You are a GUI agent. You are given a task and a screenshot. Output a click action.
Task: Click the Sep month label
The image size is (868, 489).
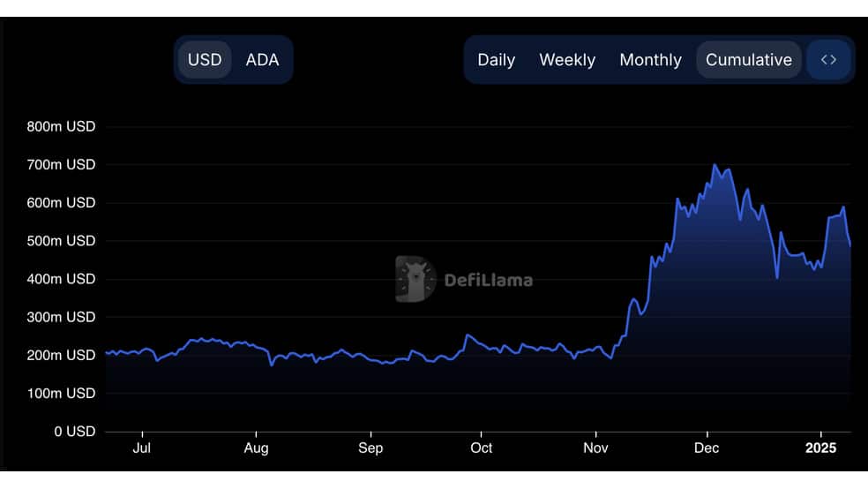point(370,448)
